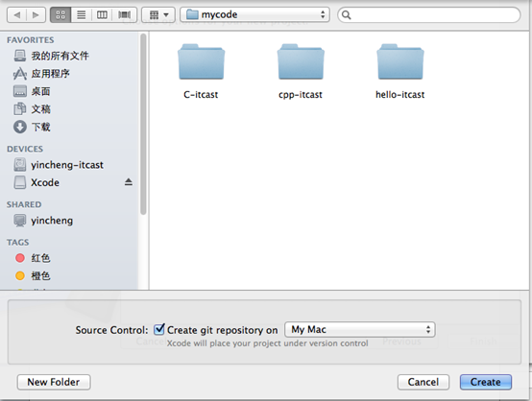
Task: Click the search field
Action: [x=429, y=15]
